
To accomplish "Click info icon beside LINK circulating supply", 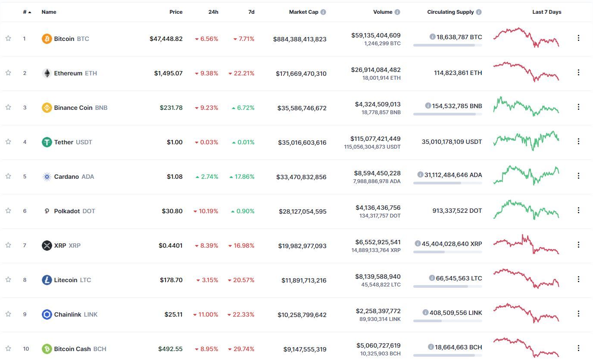I will pyautogui.click(x=425, y=312).
